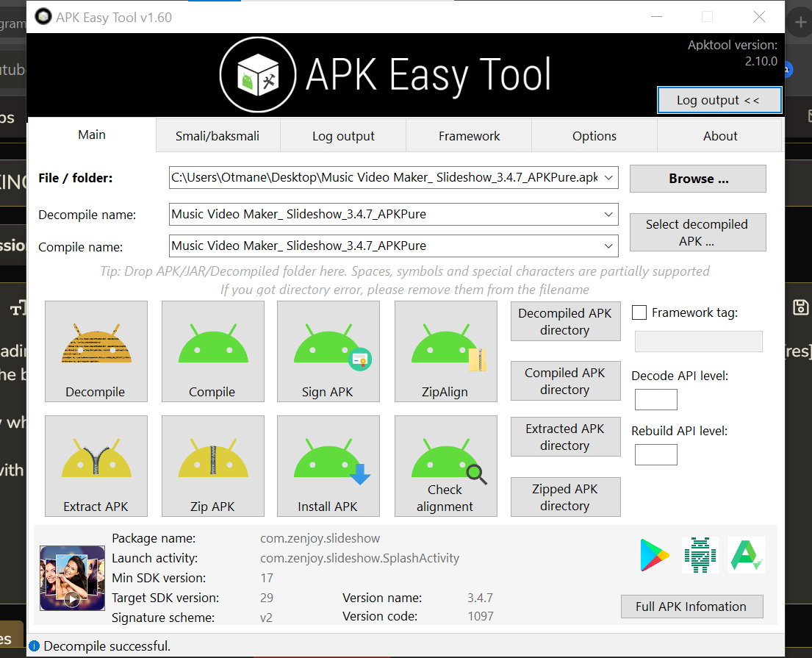Switch to the Smali/baksmali tab
The height and width of the screenshot is (658, 812).
tap(218, 136)
